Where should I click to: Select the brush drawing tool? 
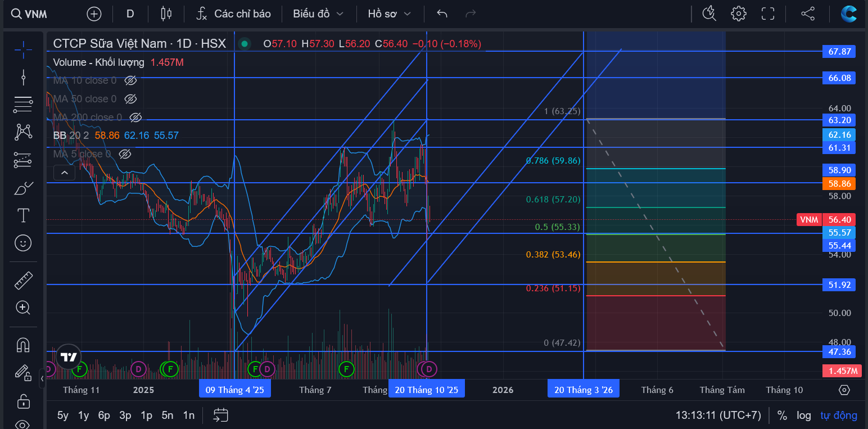23,188
